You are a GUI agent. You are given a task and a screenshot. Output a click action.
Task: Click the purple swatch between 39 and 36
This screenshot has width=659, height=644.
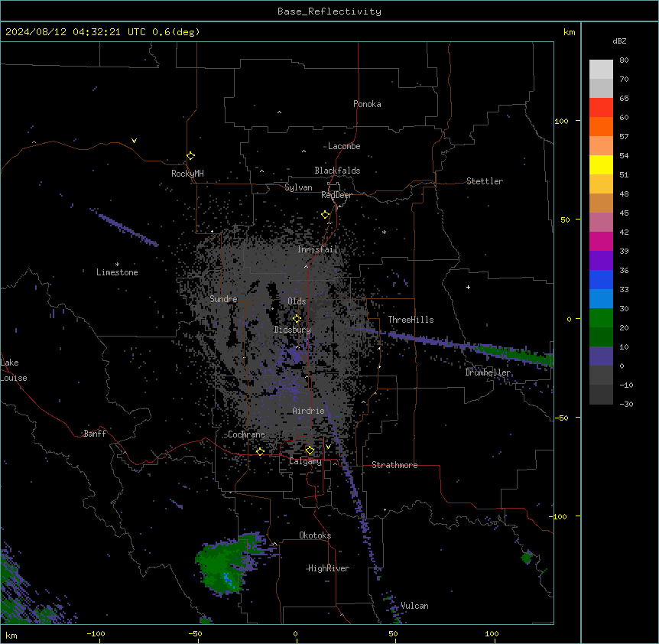click(x=601, y=260)
